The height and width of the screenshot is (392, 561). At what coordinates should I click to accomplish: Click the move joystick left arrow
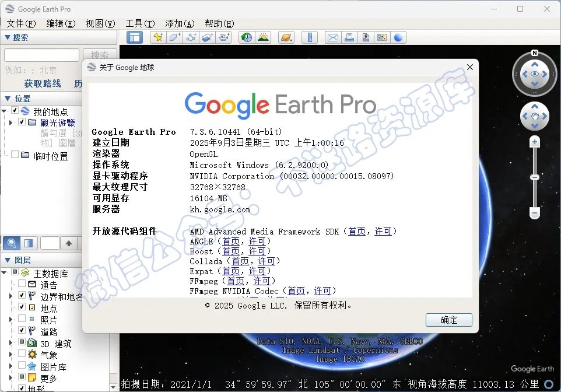[x=524, y=116]
